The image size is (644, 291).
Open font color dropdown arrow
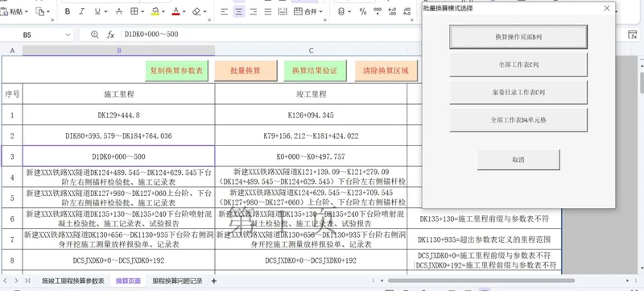(184, 12)
